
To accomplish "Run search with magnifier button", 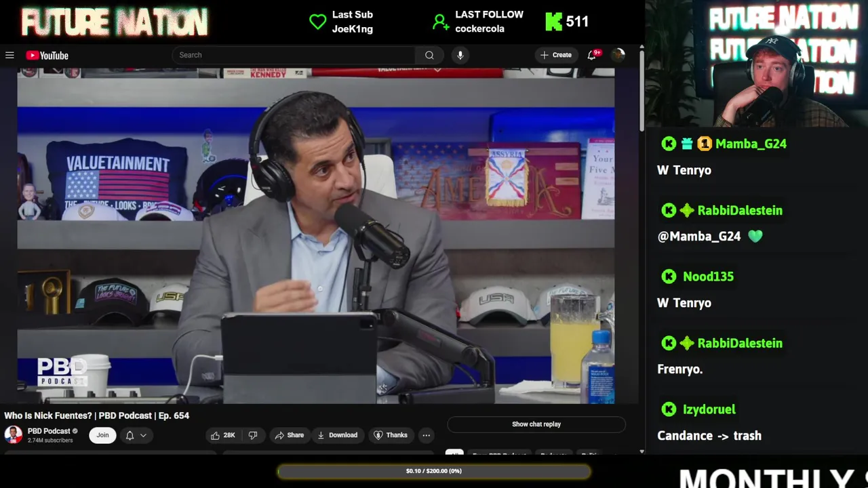I will point(429,55).
